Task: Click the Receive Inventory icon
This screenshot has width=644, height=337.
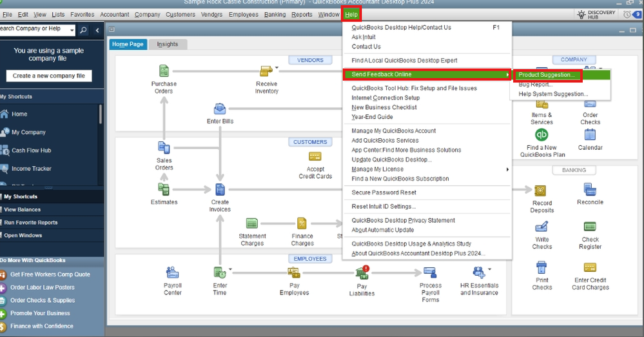Action: (266, 71)
